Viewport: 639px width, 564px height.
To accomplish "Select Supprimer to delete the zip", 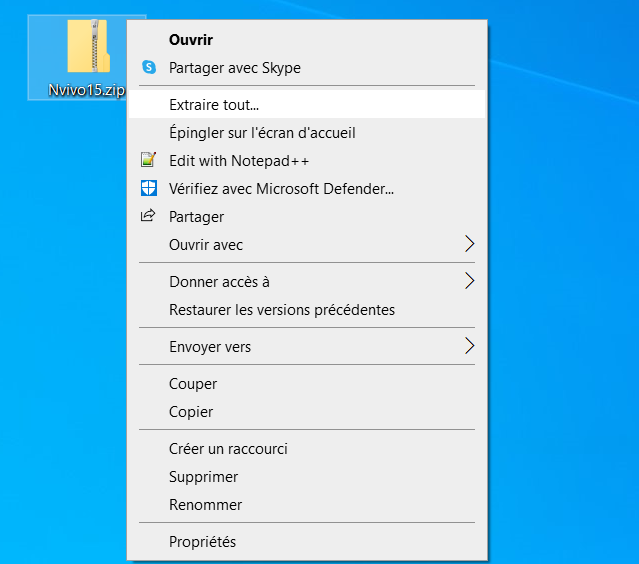I will pyautogui.click(x=203, y=477).
